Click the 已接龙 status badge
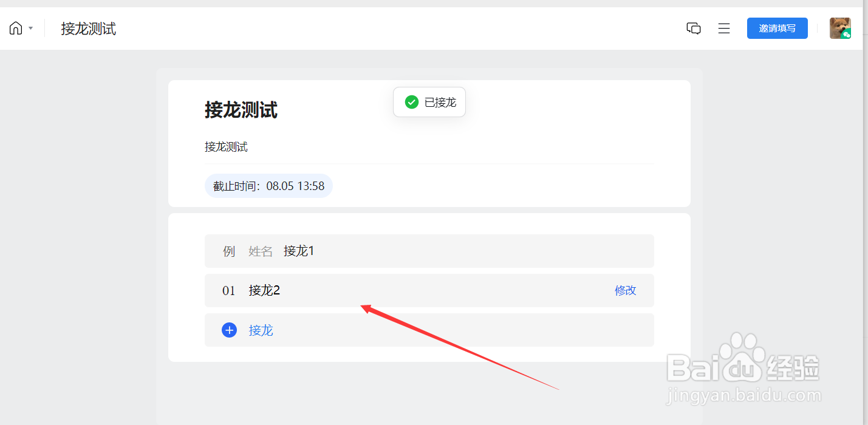The image size is (868, 425). tap(429, 102)
